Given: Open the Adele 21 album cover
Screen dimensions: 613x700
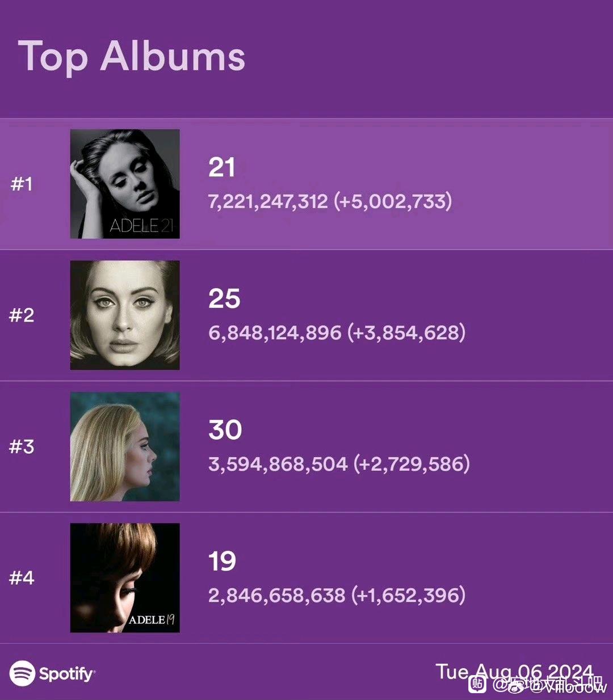Looking at the screenshot, I should point(125,184).
